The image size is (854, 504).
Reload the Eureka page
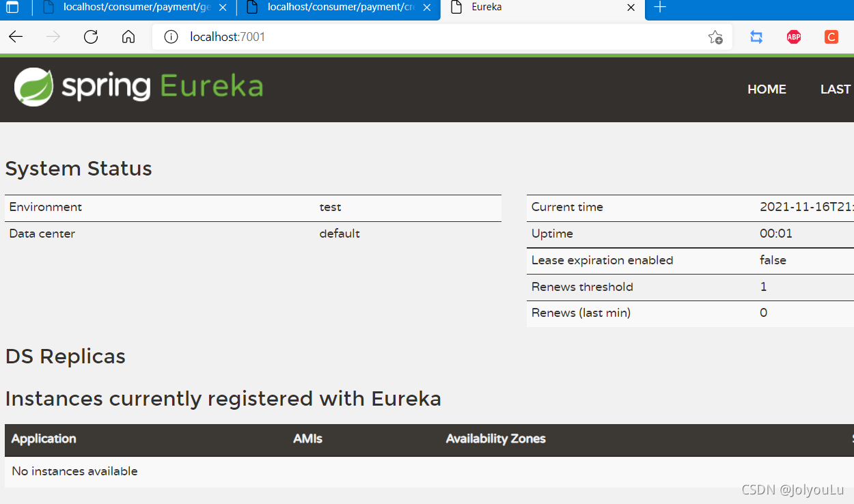pyautogui.click(x=91, y=37)
